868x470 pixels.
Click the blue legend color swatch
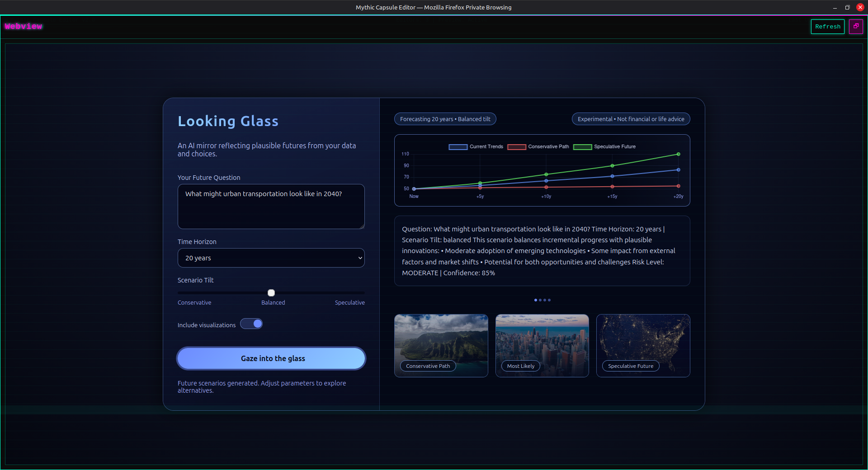click(457, 146)
